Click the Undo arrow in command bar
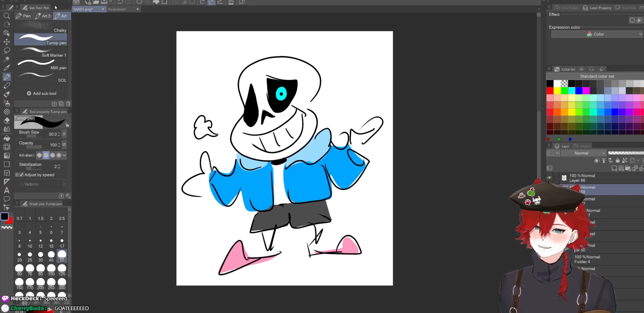Viewport: 644px width, 313px height. pos(120,2)
